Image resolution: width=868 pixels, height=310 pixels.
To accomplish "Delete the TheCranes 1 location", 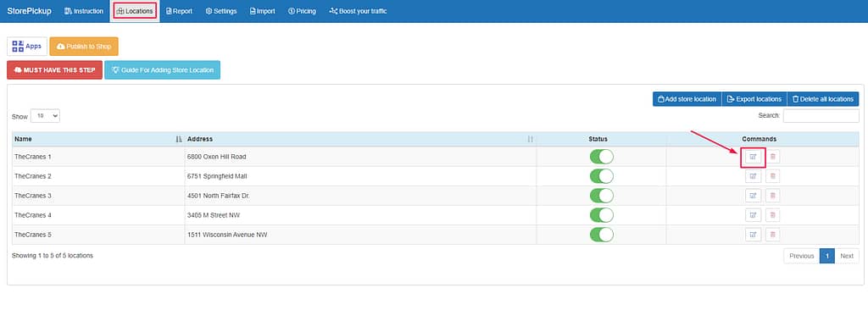I will pos(773,158).
